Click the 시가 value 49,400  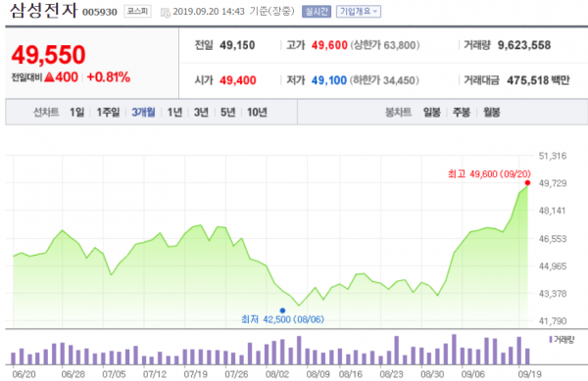[x=238, y=80]
